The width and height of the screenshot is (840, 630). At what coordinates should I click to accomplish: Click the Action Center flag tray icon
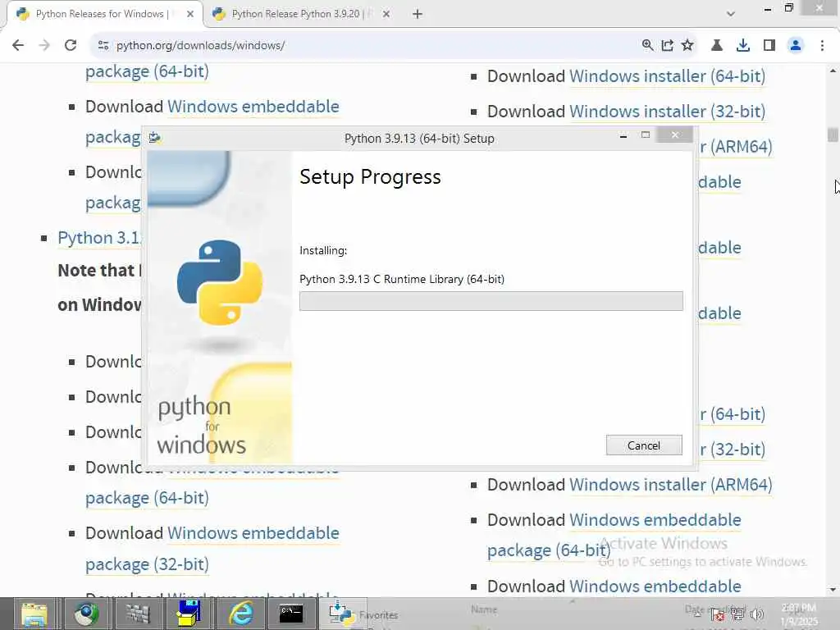(719, 614)
